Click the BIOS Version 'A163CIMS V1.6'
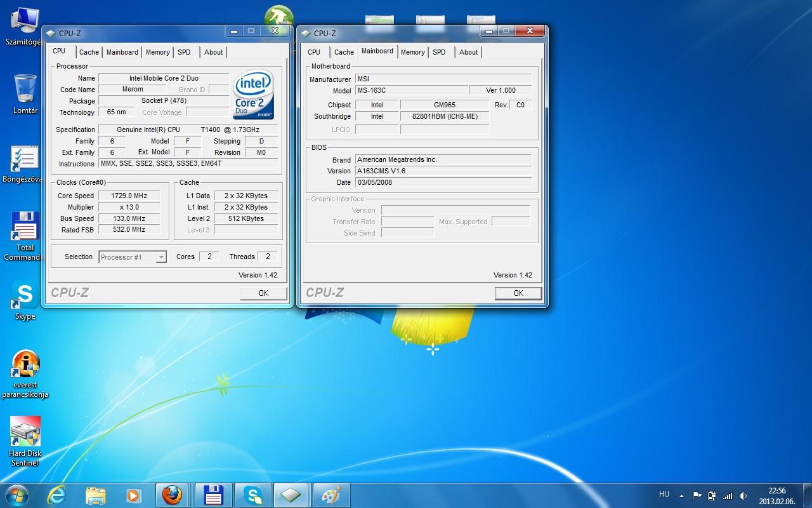 [x=443, y=171]
